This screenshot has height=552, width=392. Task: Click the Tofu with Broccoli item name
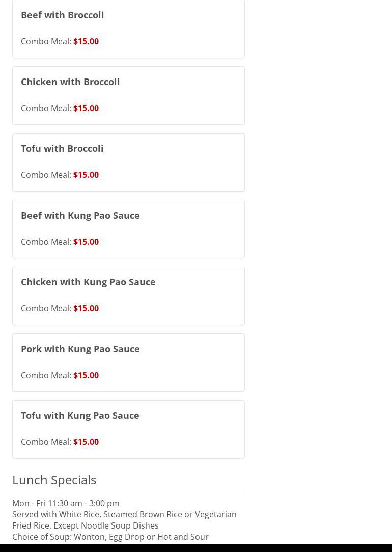pyautogui.click(x=62, y=148)
